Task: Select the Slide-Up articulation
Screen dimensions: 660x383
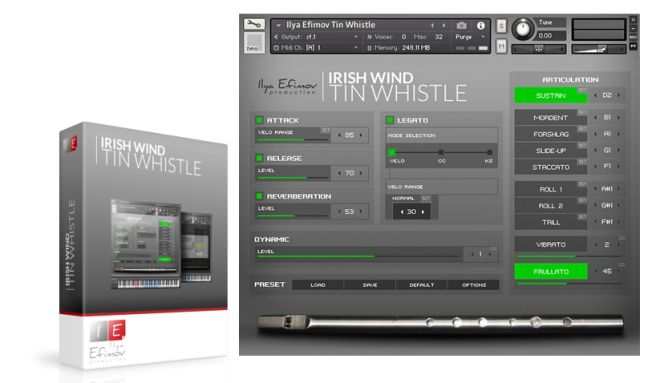Action: click(x=551, y=151)
